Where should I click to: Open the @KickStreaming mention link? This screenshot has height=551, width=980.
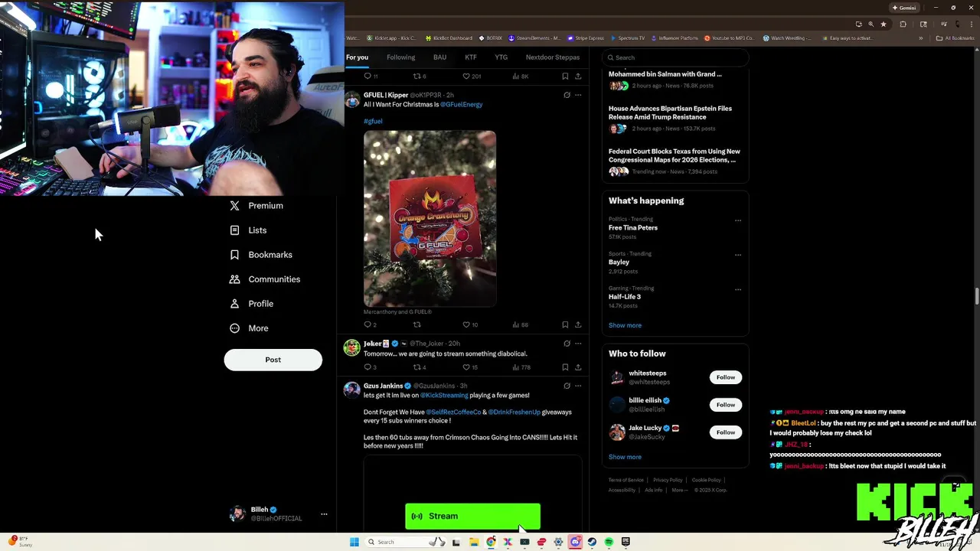pos(444,396)
